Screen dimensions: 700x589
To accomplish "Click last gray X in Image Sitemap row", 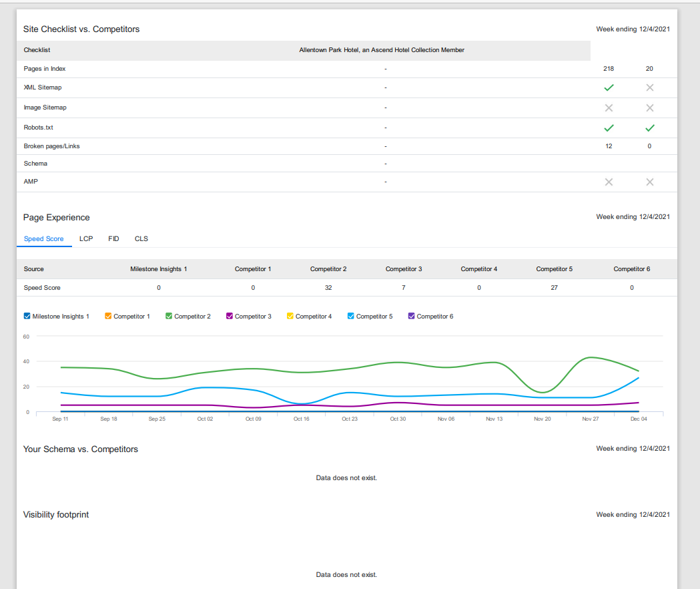I will (x=649, y=108).
